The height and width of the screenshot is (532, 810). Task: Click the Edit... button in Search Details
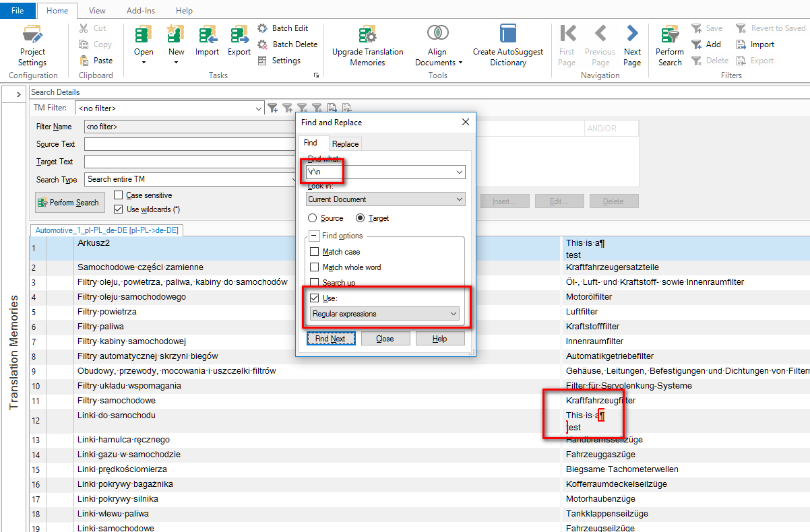coord(559,201)
